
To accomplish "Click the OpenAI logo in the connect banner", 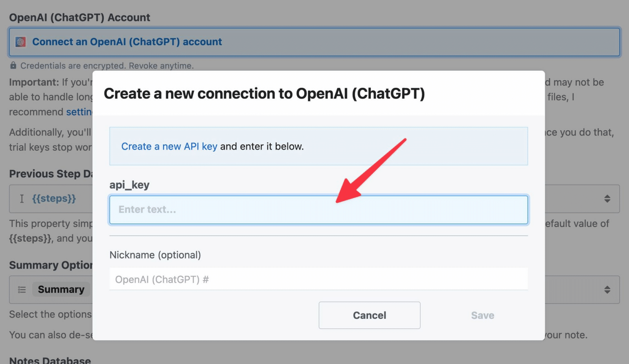I will tap(20, 41).
